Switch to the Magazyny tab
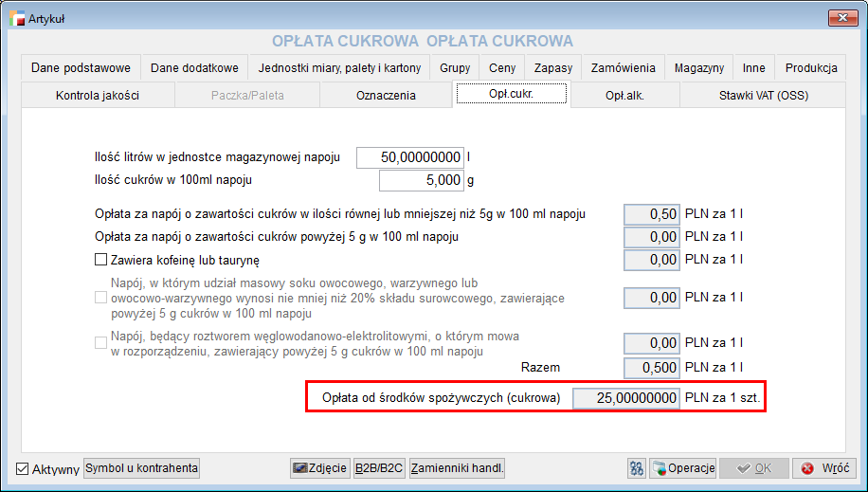The height and width of the screenshot is (492, 868). 698,68
